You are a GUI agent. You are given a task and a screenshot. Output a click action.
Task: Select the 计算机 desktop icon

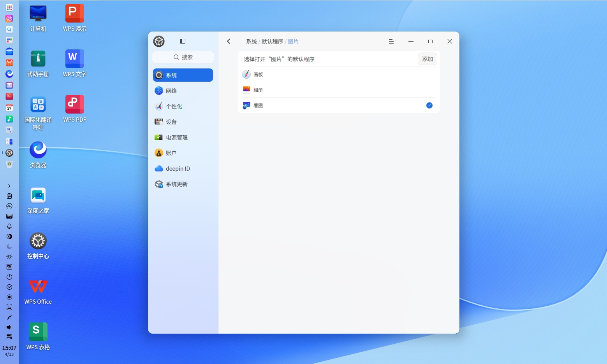coord(38,19)
